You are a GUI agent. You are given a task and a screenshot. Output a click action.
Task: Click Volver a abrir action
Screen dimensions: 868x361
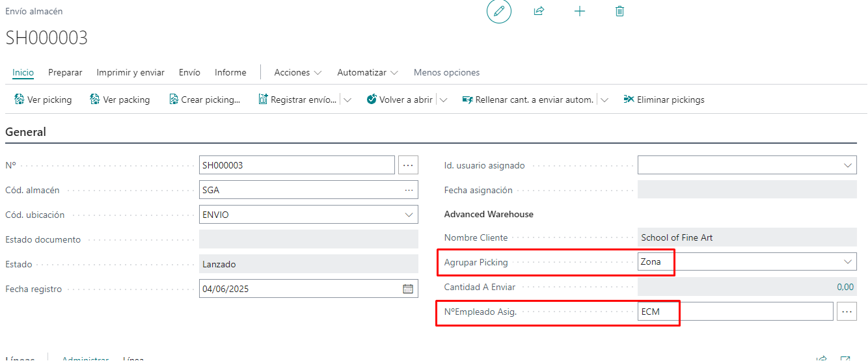pyautogui.click(x=400, y=100)
